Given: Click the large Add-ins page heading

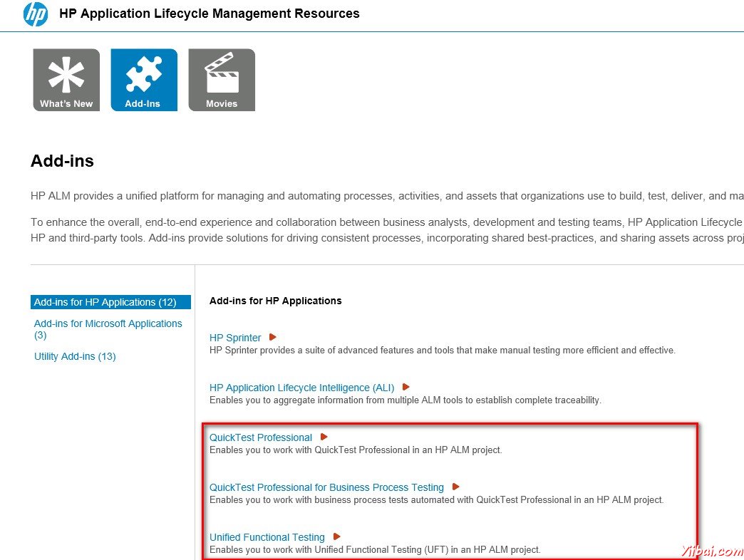Looking at the screenshot, I should click(62, 161).
